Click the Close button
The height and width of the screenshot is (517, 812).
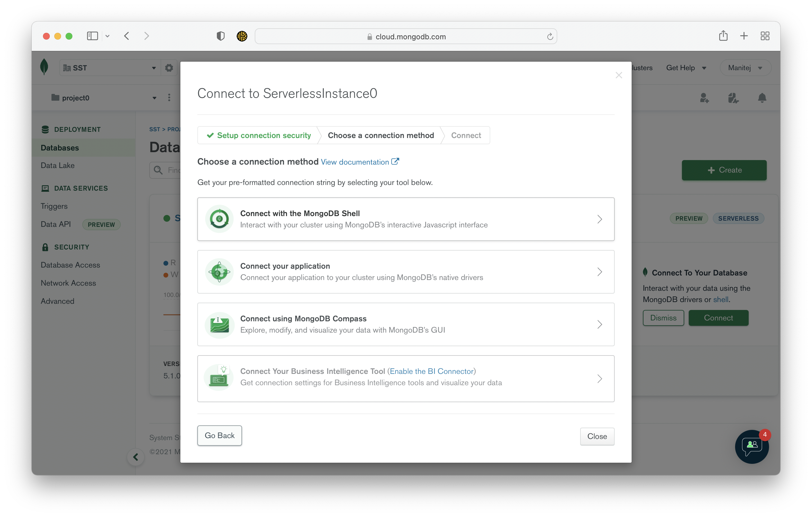coord(597,436)
